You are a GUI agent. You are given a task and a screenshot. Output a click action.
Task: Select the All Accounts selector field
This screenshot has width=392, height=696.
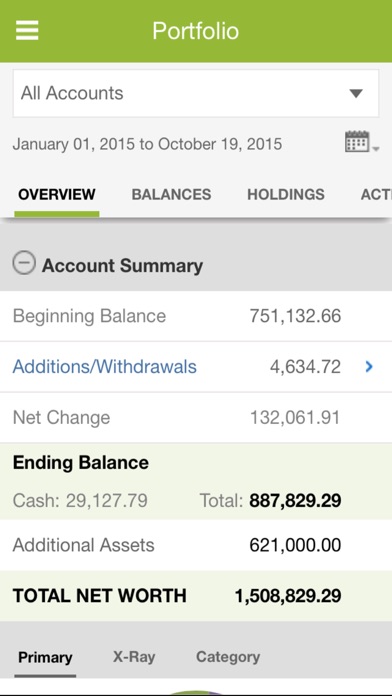point(196,93)
